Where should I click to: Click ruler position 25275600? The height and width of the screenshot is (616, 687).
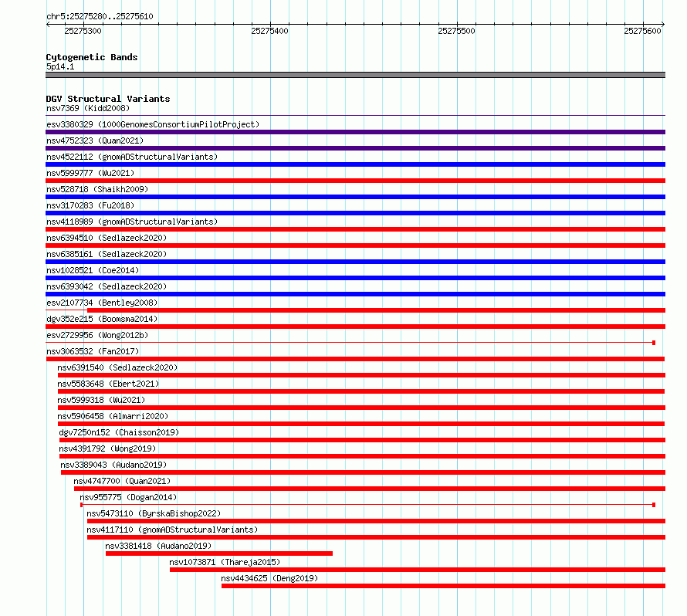642,31
